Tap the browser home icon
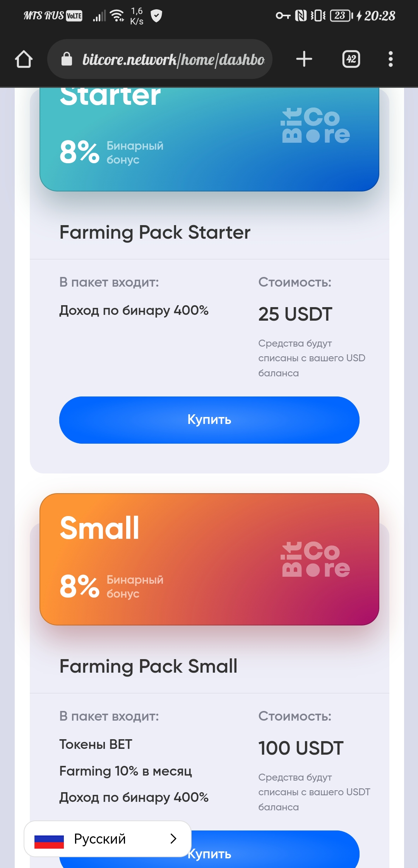 tap(24, 59)
